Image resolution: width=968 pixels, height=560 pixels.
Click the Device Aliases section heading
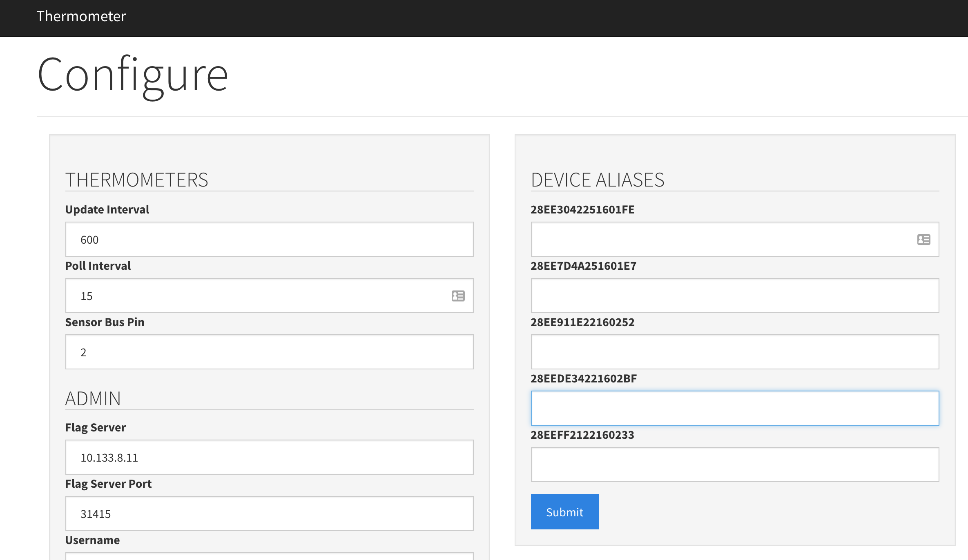(597, 180)
